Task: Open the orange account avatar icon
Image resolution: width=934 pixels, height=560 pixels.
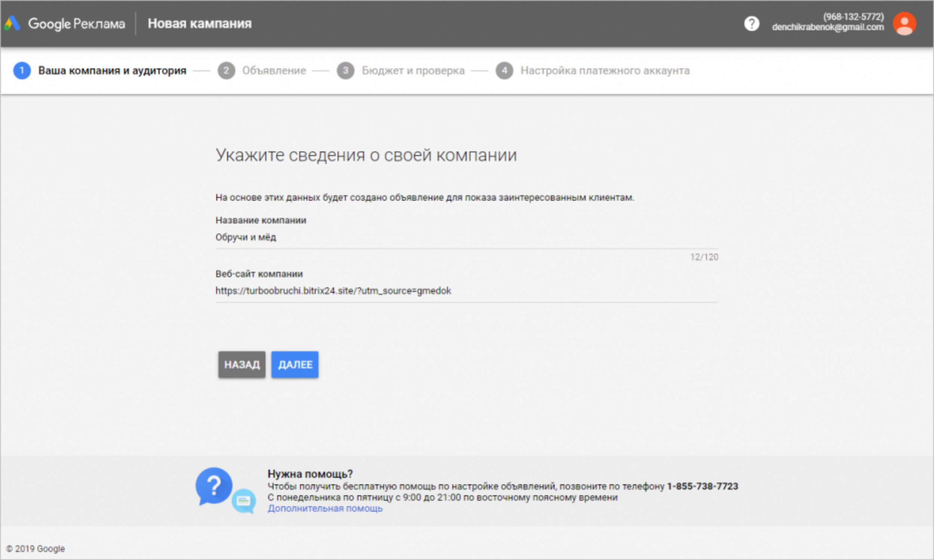Action: point(904,24)
